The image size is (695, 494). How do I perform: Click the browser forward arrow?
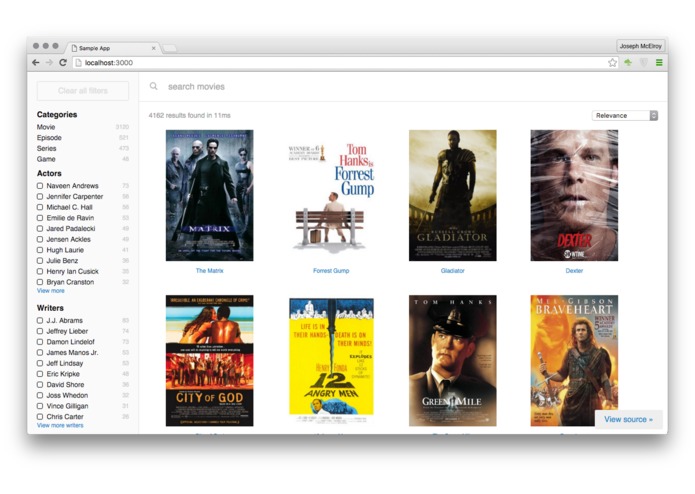(49, 62)
